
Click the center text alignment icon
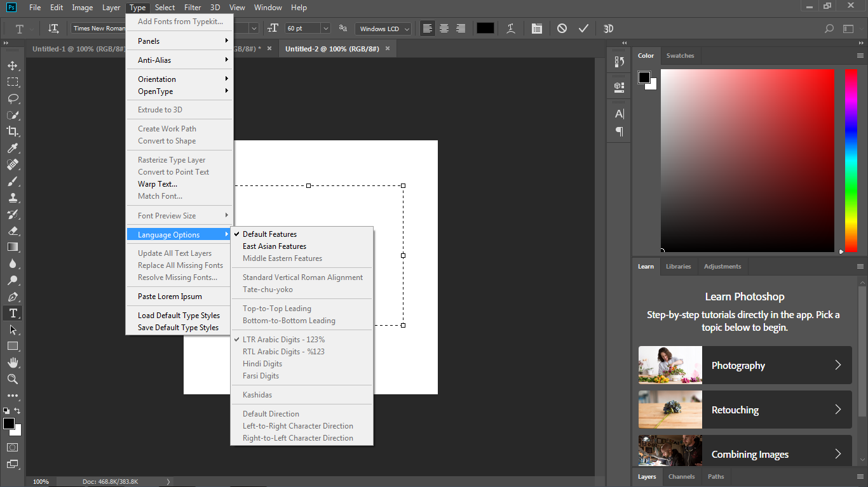[444, 29]
